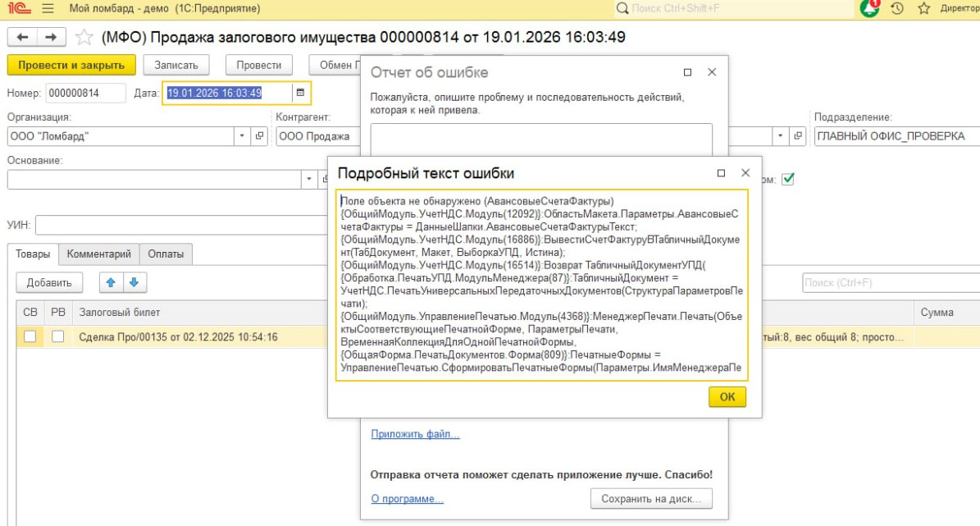Toggle the РВ checkbox in Сделка row
Viewport: 980px width, 526px height.
[58, 336]
